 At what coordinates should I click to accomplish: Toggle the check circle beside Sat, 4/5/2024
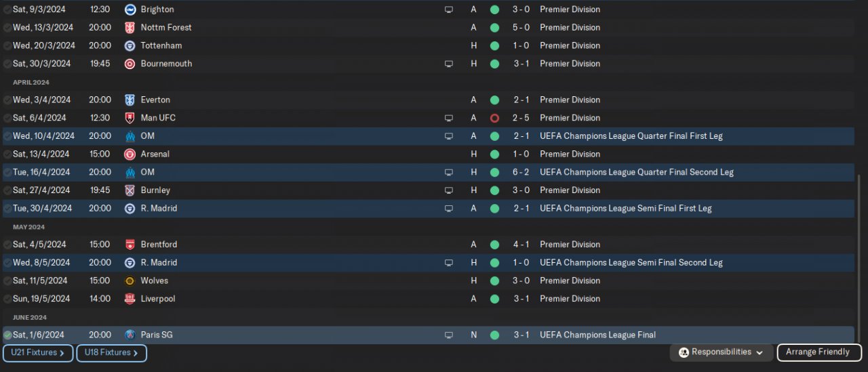pyautogui.click(x=7, y=245)
